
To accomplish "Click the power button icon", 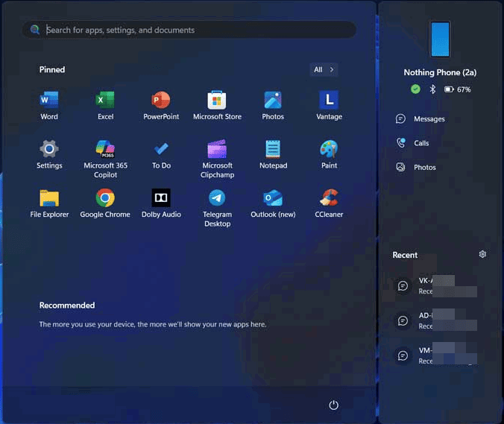I will coord(334,405).
